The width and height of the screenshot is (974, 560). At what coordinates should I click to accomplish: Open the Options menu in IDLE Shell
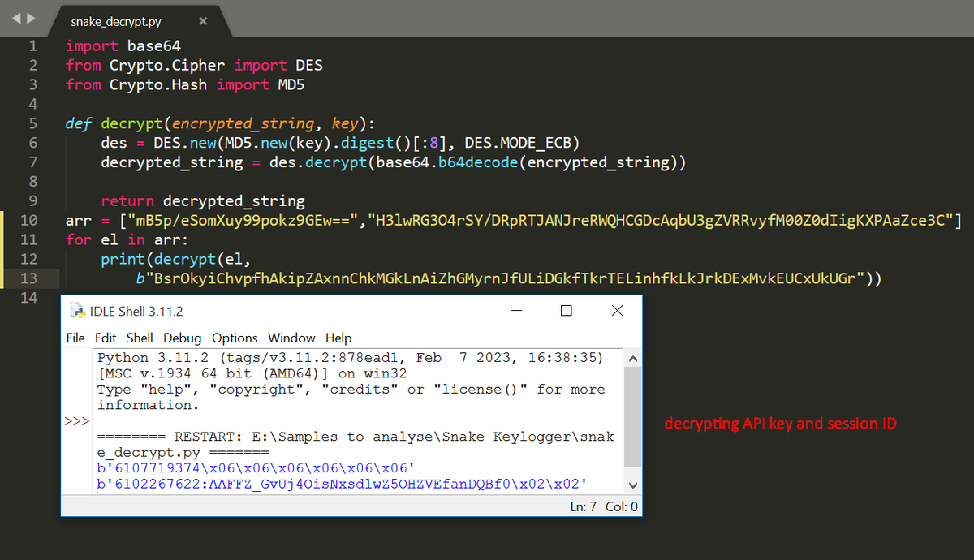pos(235,338)
